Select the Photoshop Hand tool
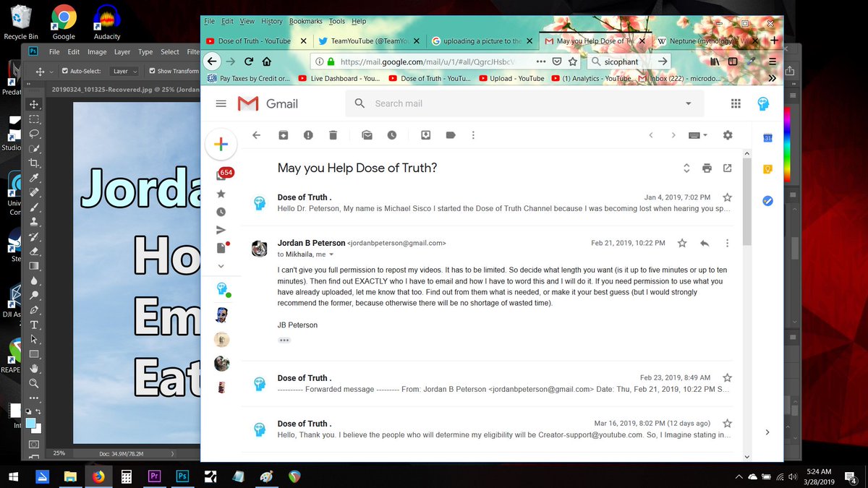 click(34, 369)
